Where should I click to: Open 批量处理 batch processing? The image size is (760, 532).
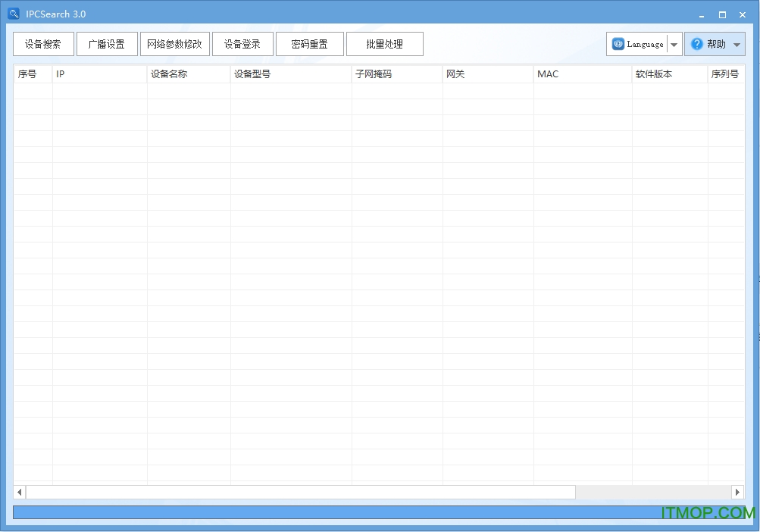(x=385, y=44)
